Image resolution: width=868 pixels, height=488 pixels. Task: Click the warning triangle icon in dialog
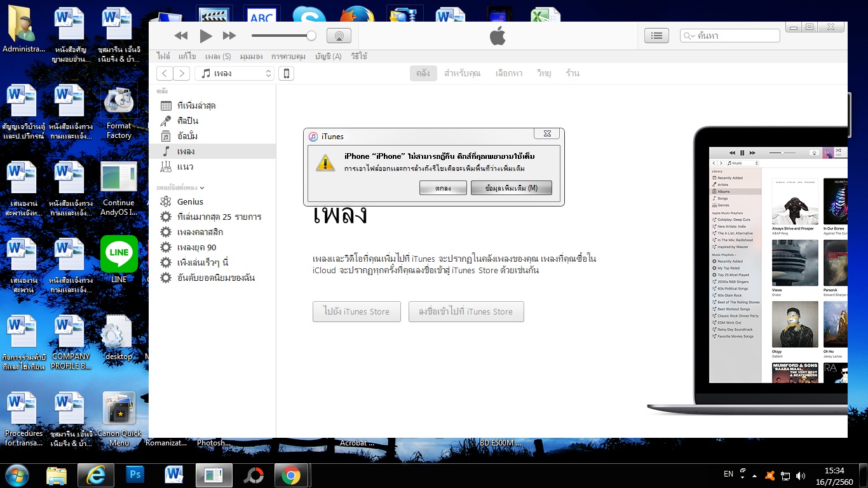coord(325,162)
